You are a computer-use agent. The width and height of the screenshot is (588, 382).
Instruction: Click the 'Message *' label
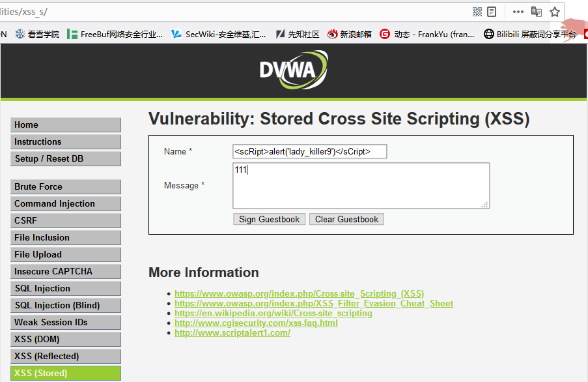coord(184,185)
